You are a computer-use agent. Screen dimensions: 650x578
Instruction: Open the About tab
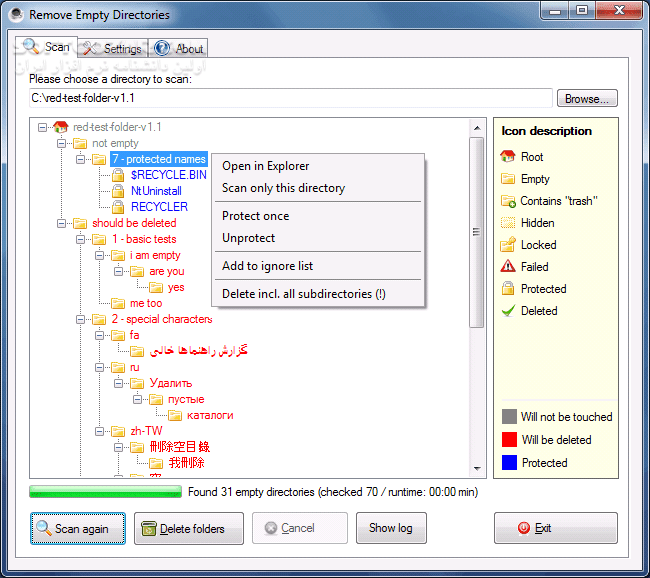coord(178,49)
